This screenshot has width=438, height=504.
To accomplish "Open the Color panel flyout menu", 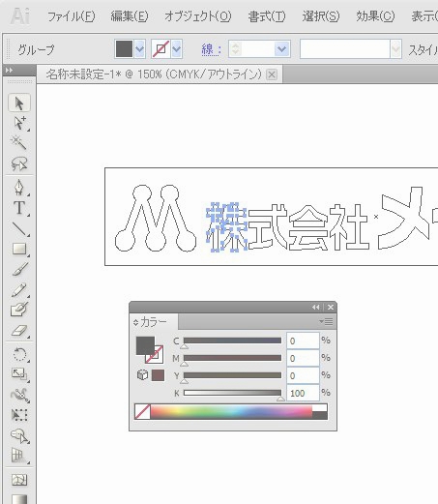I will tap(326, 321).
